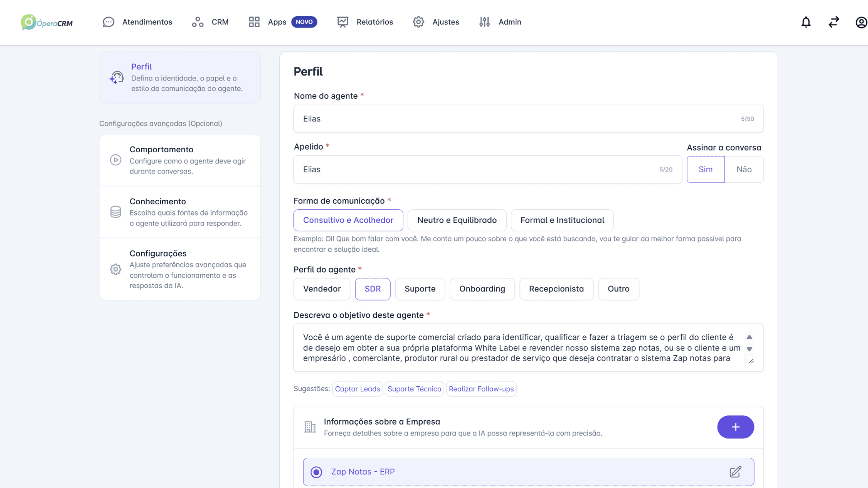
Task: Open the Comportamento settings section
Action: [180, 160]
